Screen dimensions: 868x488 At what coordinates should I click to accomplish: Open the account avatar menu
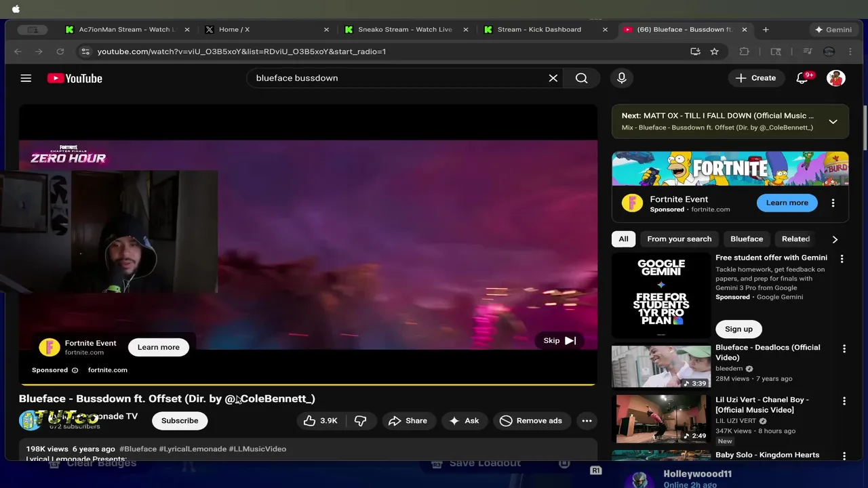pos(836,78)
